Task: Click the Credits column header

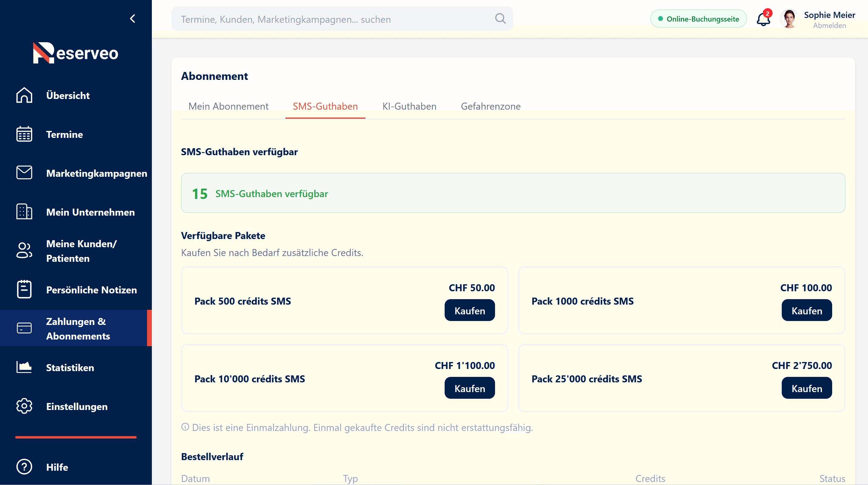Action: [x=650, y=479]
